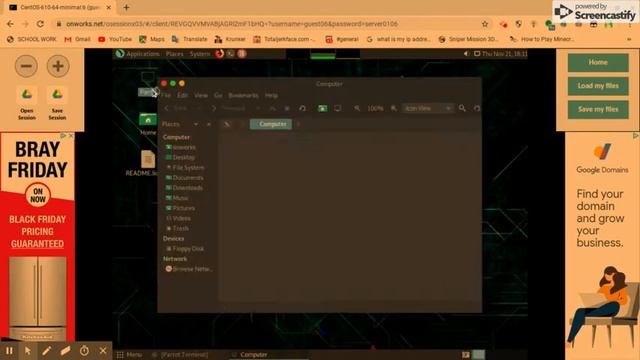Viewport: 640px width, 360px height.
Task: Open the Go menu in Computer window
Action: point(218,96)
